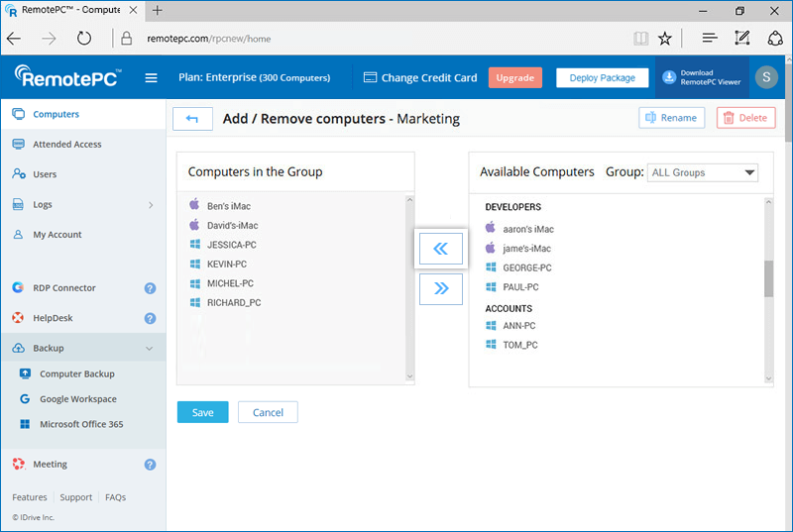
Task: Open the user profile avatar S
Action: click(x=765, y=77)
